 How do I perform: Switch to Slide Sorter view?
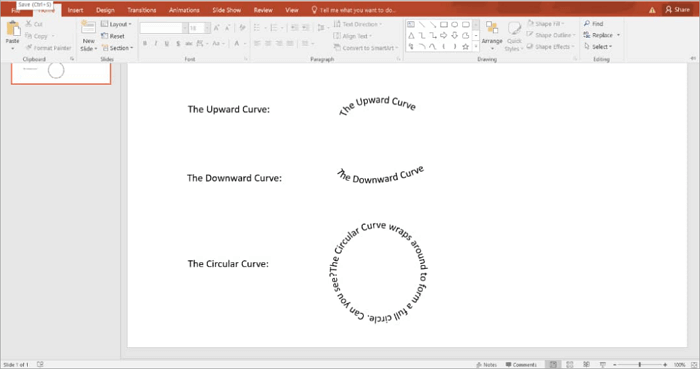click(570, 365)
